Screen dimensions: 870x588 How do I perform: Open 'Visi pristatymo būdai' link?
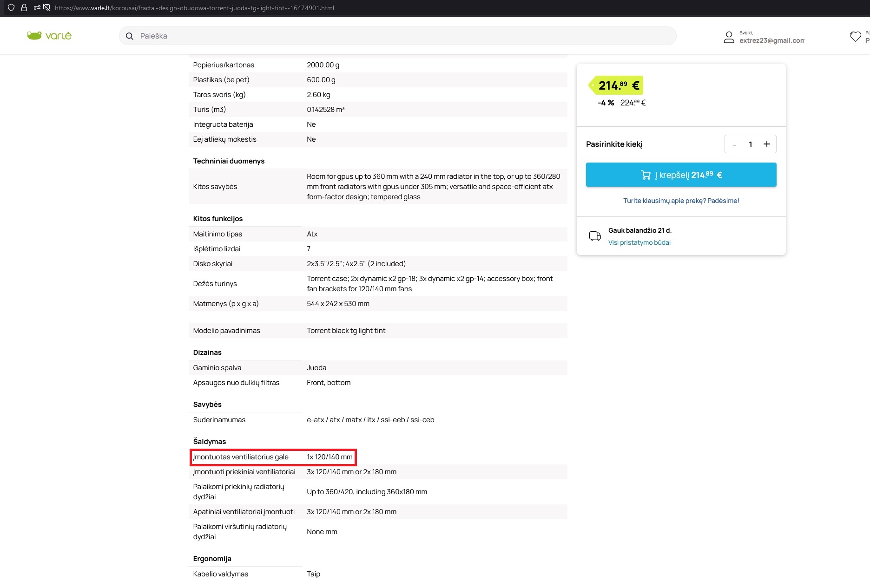tap(639, 242)
